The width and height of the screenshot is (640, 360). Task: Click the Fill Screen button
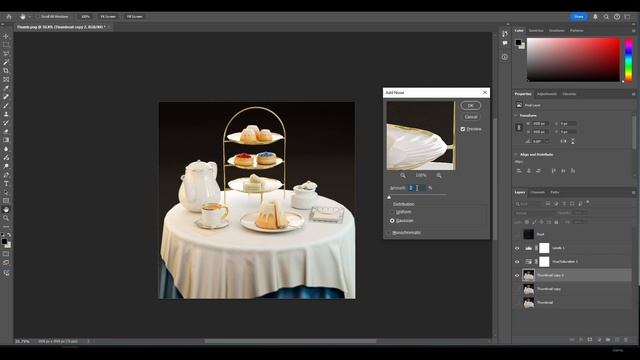pos(134,17)
